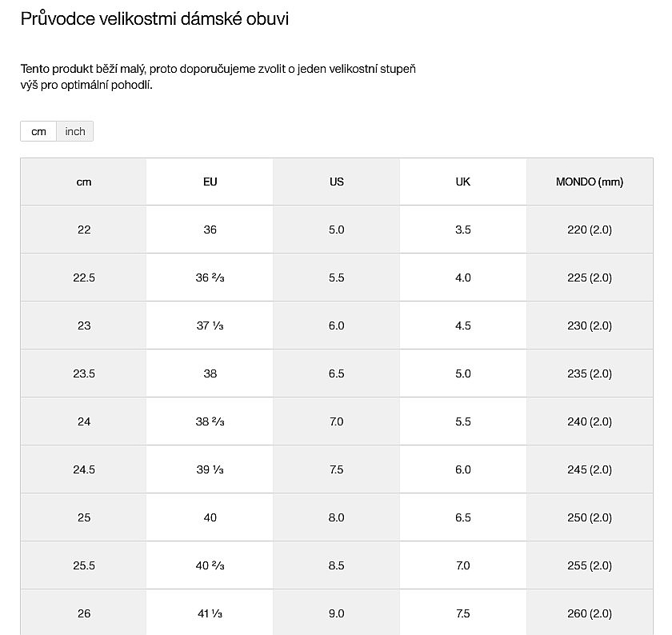Viewport: 672px width, 635px height.
Task: Click the US size 9.0 cell
Action: [336, 613]
